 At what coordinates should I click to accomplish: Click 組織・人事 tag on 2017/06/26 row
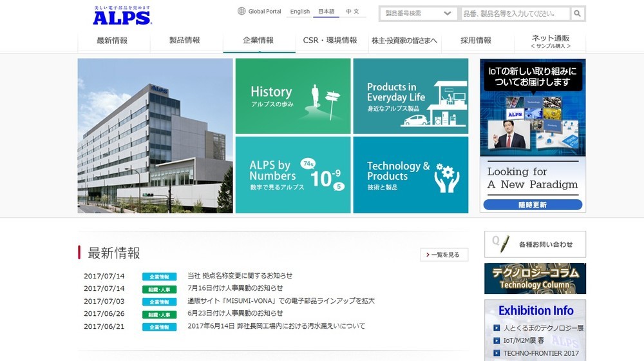[x=159, y=315]
